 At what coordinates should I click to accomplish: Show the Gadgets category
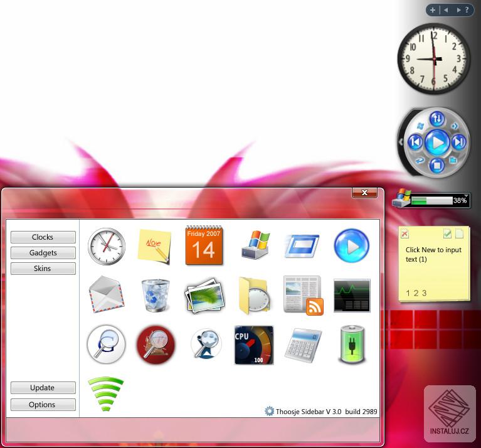pos(43,252)
